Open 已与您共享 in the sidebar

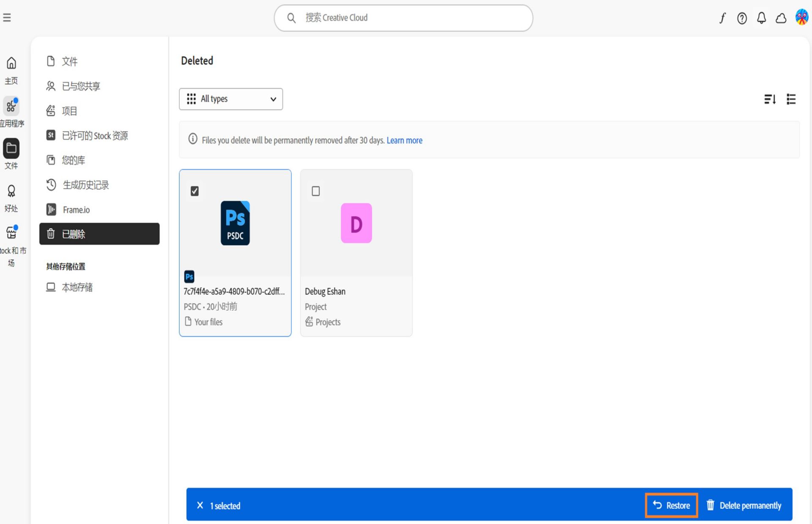(x=99, y=86)
